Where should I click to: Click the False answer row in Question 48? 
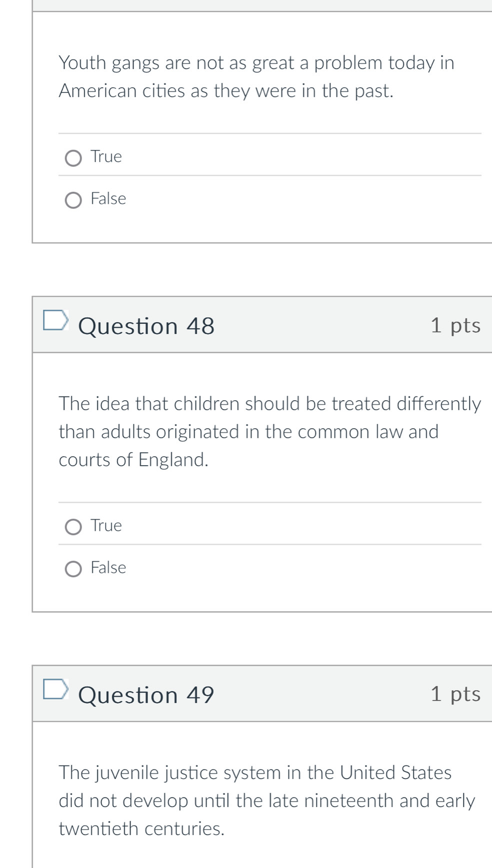click(270, 567)
